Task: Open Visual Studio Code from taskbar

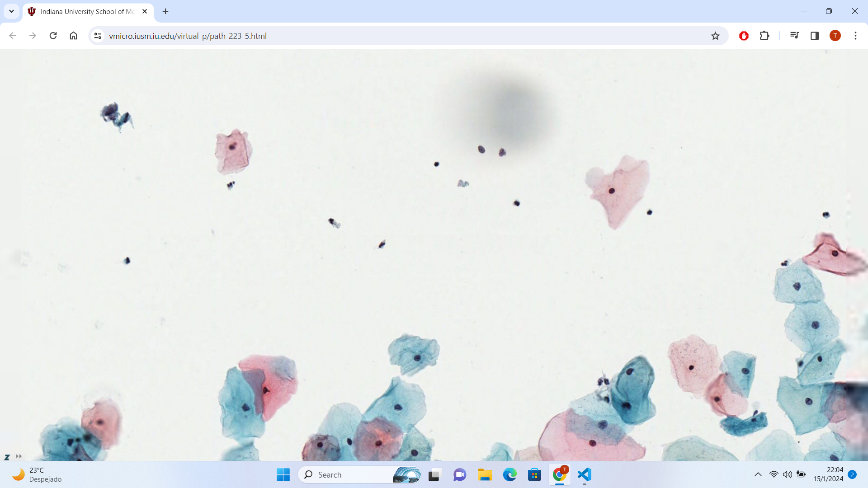Action: 584,474
